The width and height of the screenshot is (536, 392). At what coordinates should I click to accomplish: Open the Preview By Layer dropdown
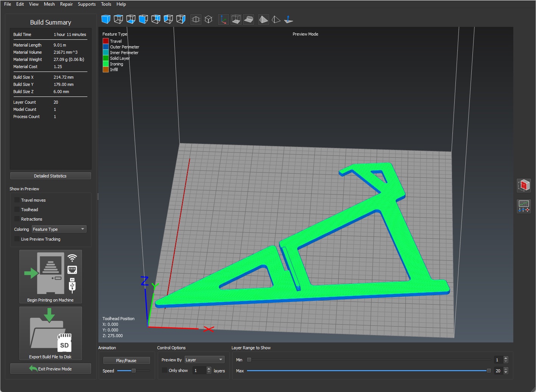point(205,359)
